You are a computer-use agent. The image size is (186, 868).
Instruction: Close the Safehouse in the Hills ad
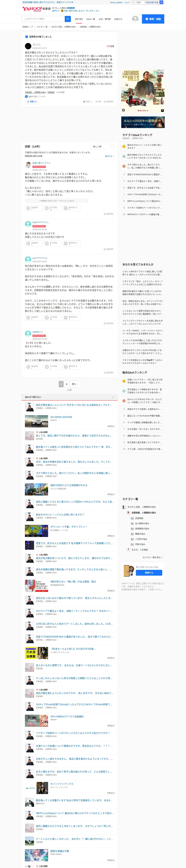coord(163,70)
